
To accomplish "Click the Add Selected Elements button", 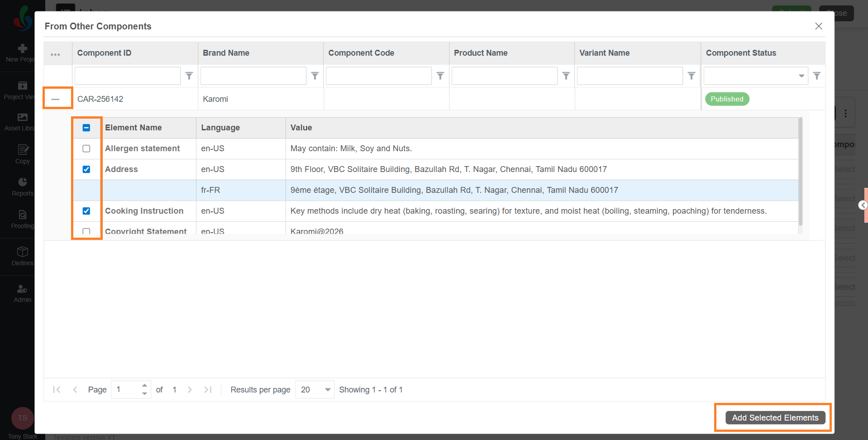I will point(775,418).
